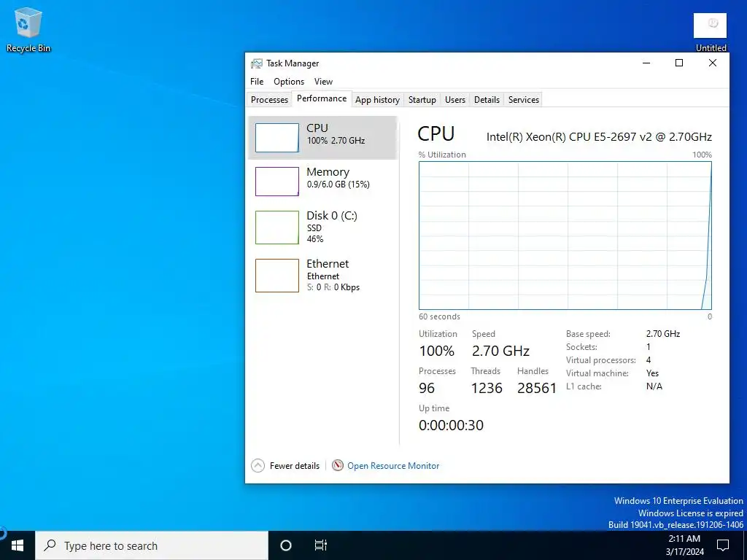
Task: Click the Virtual processors value 4
Action: [x=649, y=360]
